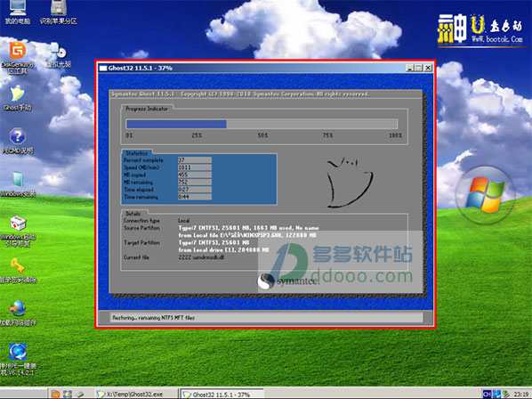Click the Restoring... remaining NTFS MFT files status
532x399 pixels.
point(154,318)
